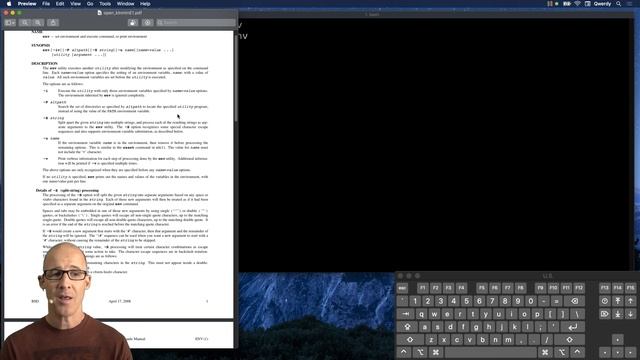This screenshot has height=360, width=640.
Task: Click the end key on the keyboard viewer
Action: pyautogui.click(x=618, y=314)
